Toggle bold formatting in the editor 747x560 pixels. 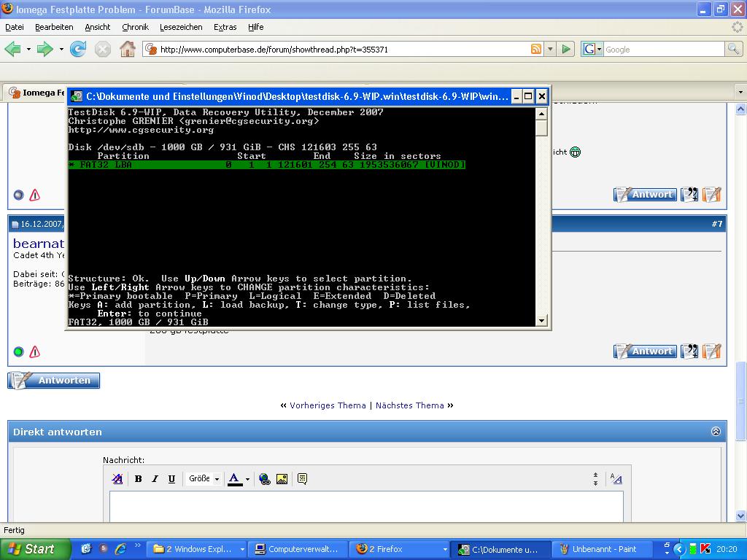click(x=138, y=479)
